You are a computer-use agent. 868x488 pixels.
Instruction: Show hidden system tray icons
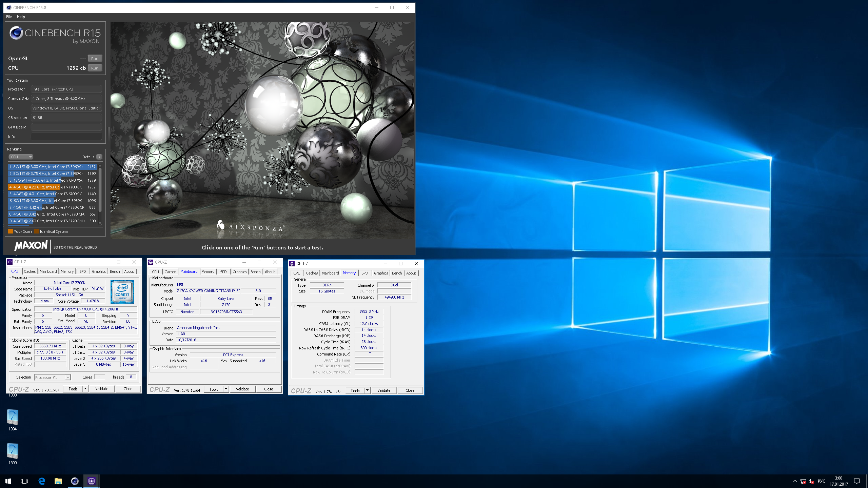click(795, 481)
